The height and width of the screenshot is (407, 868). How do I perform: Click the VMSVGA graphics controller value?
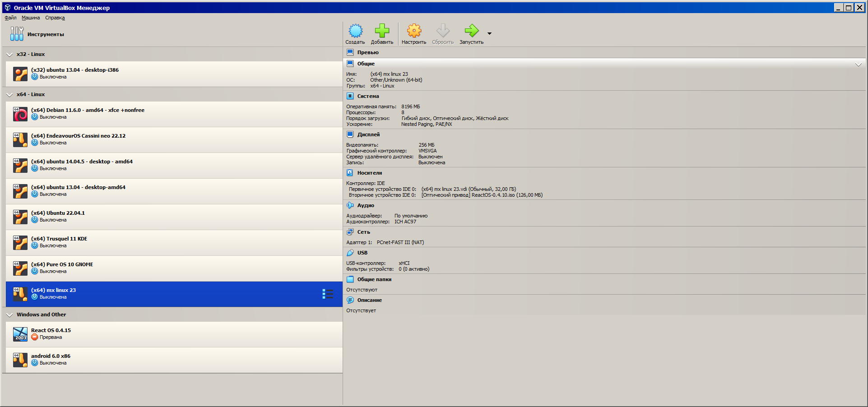427,151
